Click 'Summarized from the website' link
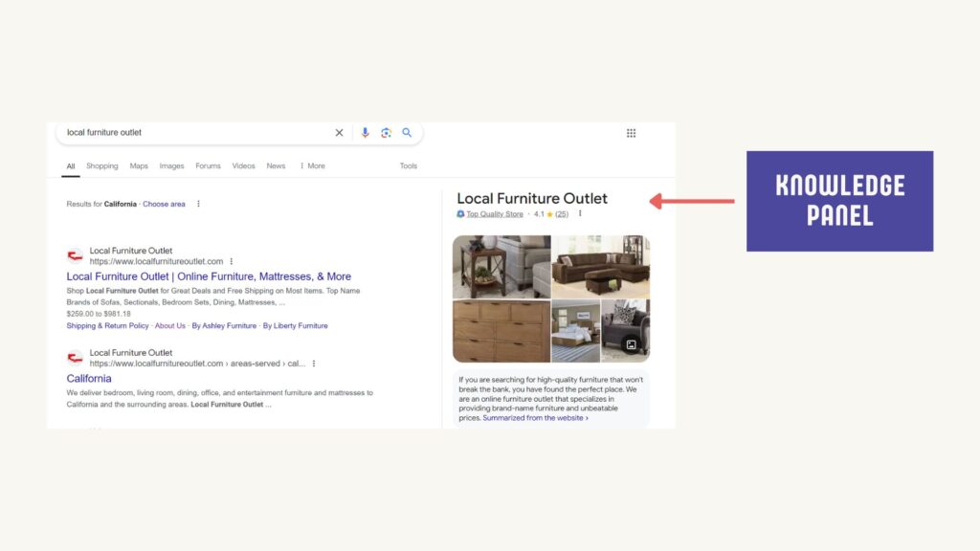 (535, 418)
